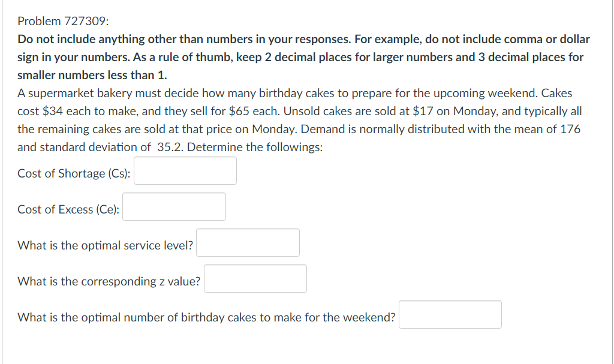Viewport: 614px width, 364px height.
Task: Click the words "A supermarket bakery"
Action: pos(67,94)
